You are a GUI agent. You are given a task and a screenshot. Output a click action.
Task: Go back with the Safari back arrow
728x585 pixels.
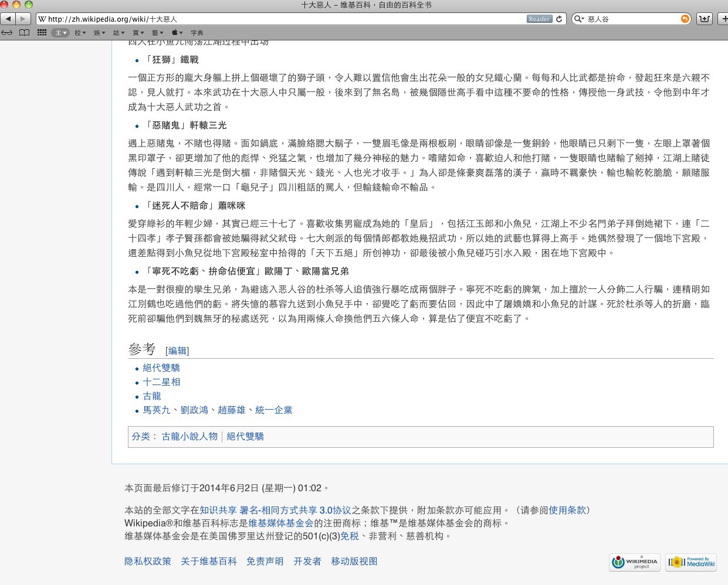[8, 19]
